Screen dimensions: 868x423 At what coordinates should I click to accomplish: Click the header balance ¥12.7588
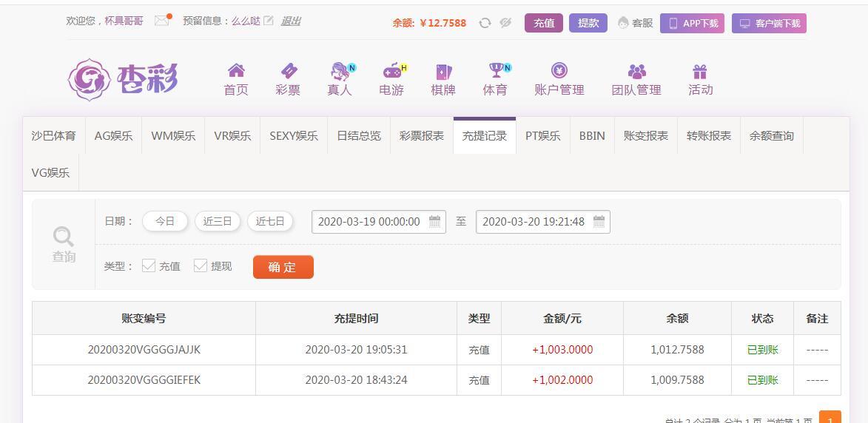click(x=443, y=23)
